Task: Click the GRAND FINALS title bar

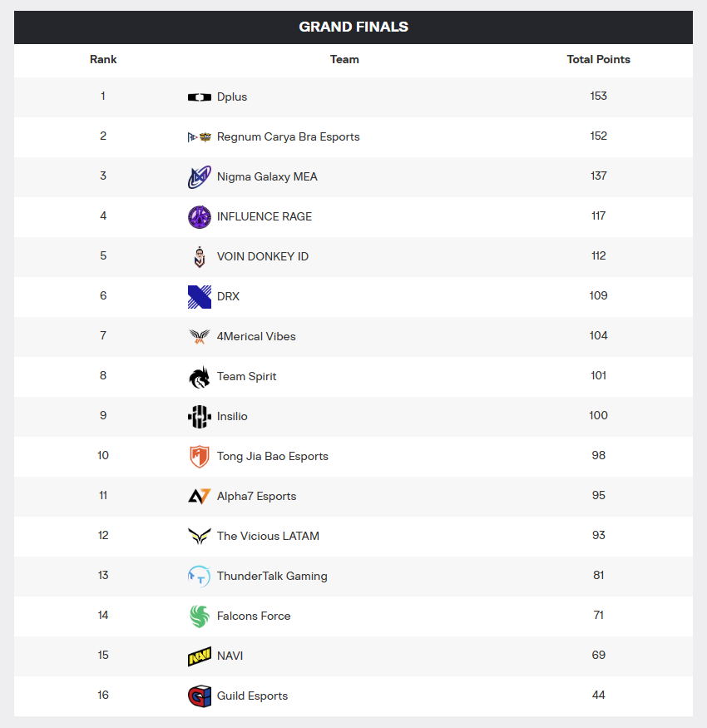Action: (353, 27)
